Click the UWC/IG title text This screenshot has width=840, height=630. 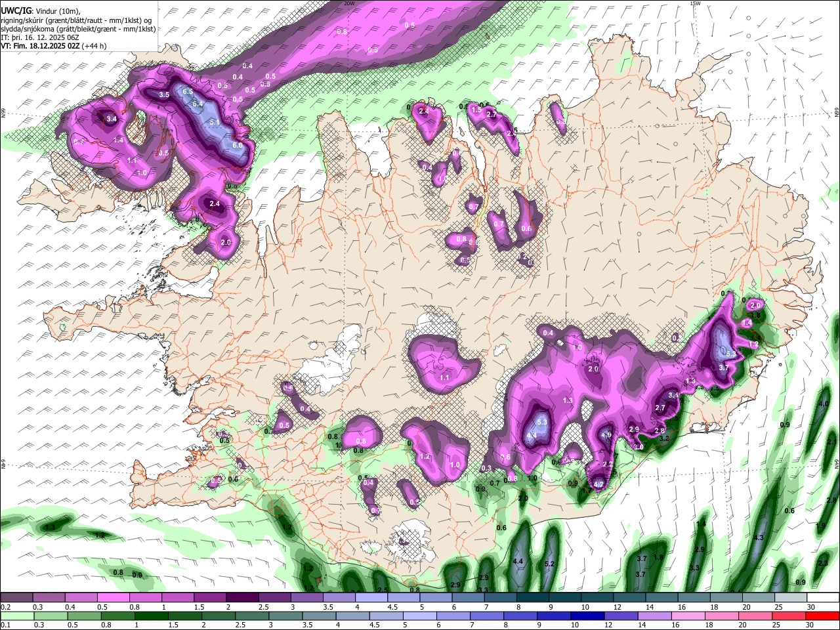[15, 11]
